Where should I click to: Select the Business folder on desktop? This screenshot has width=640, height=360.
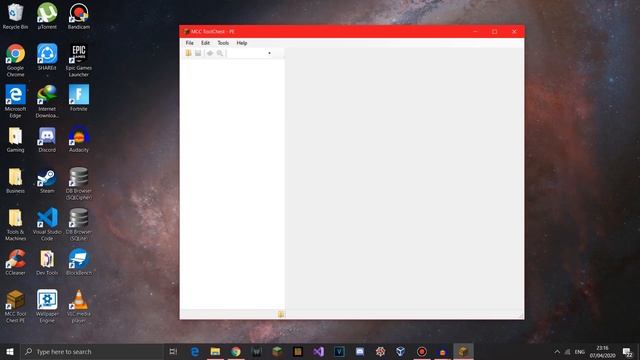click(15, 180)
